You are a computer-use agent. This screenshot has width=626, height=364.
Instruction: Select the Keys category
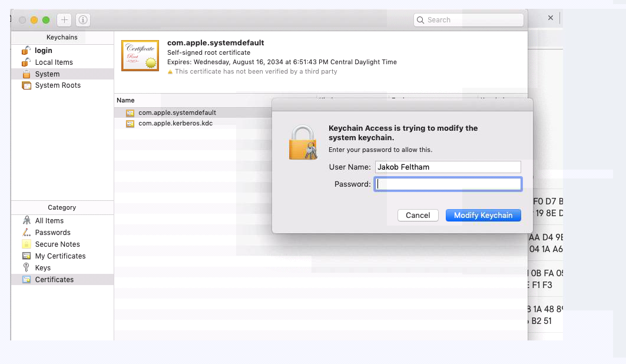click(x=42, y=268)
